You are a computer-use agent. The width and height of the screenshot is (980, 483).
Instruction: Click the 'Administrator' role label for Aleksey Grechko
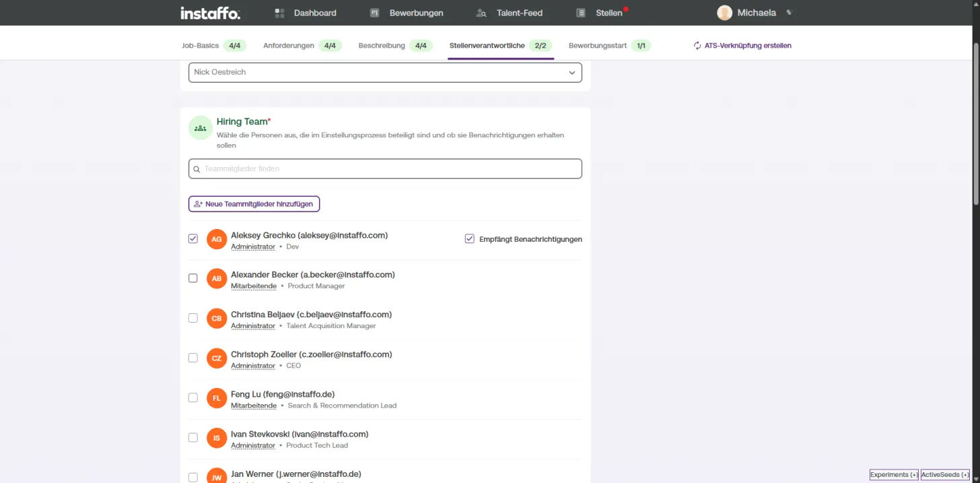click(253, 247)
